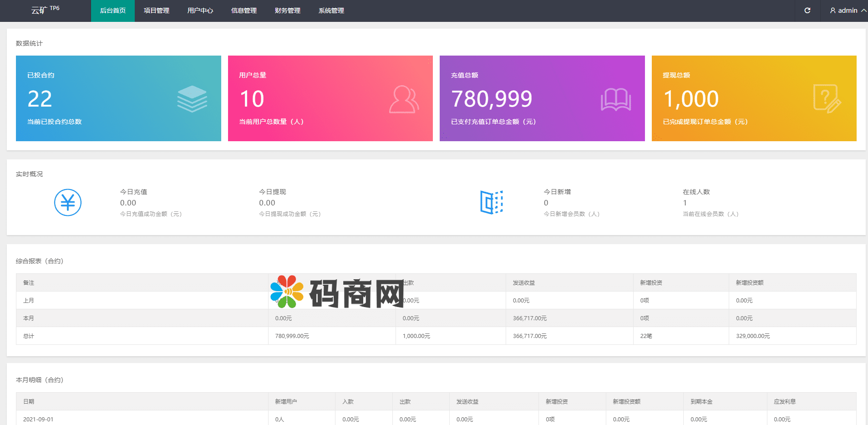Click the admin user avatar icon

832,10
